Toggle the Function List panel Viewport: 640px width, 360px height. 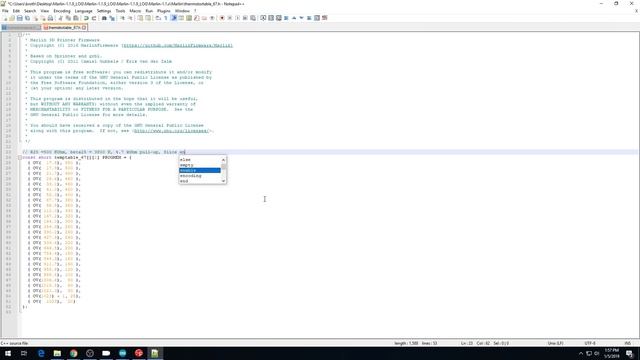click(x=197, y=18)
